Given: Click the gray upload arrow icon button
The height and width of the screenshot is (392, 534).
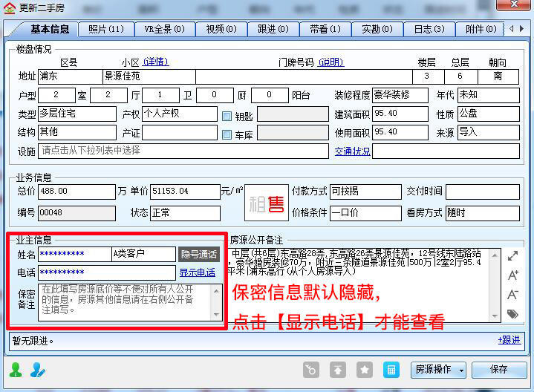Looking at the screenshot, I should tap(338, 370).
